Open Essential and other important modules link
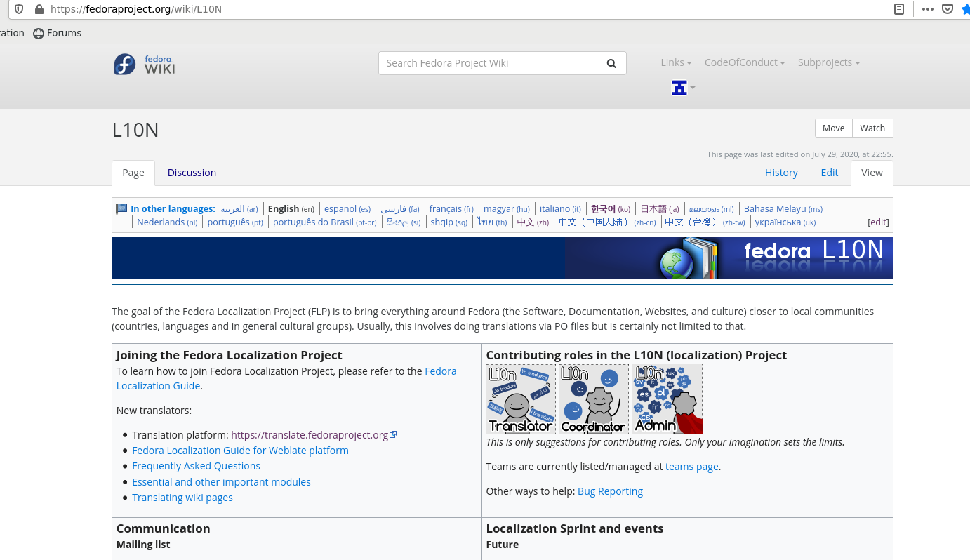 [221, 482]
